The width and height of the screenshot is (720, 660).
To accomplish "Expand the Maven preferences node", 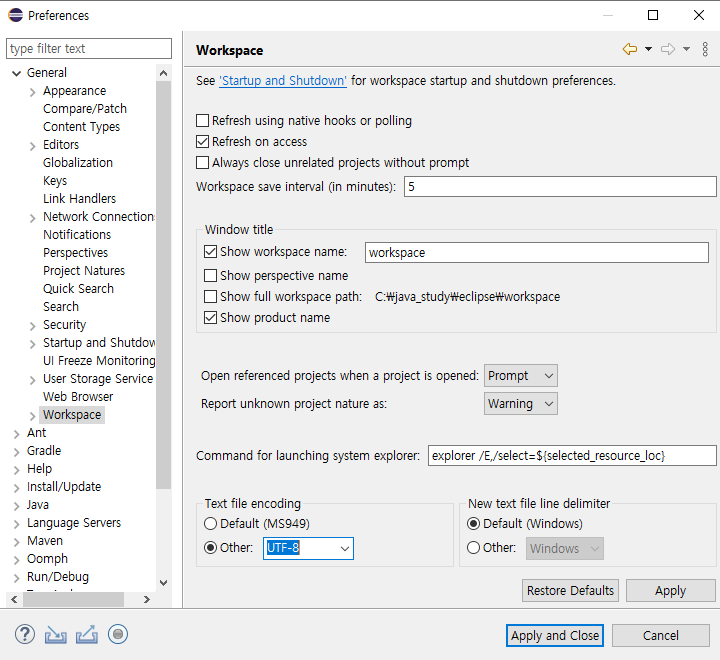I will (17, 542).
